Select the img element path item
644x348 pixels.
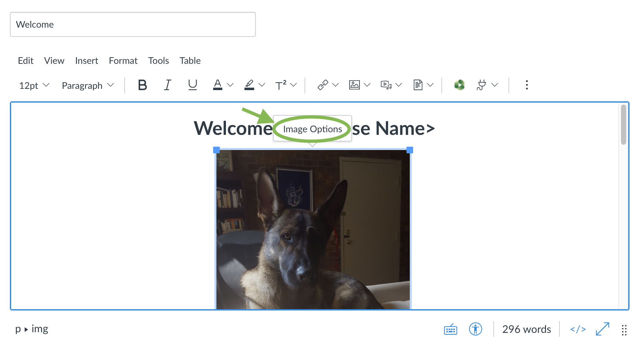(x=40, y=329)
